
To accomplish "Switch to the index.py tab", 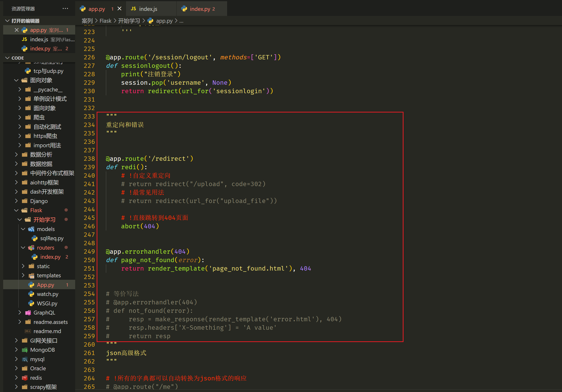I will click(200, 9).
